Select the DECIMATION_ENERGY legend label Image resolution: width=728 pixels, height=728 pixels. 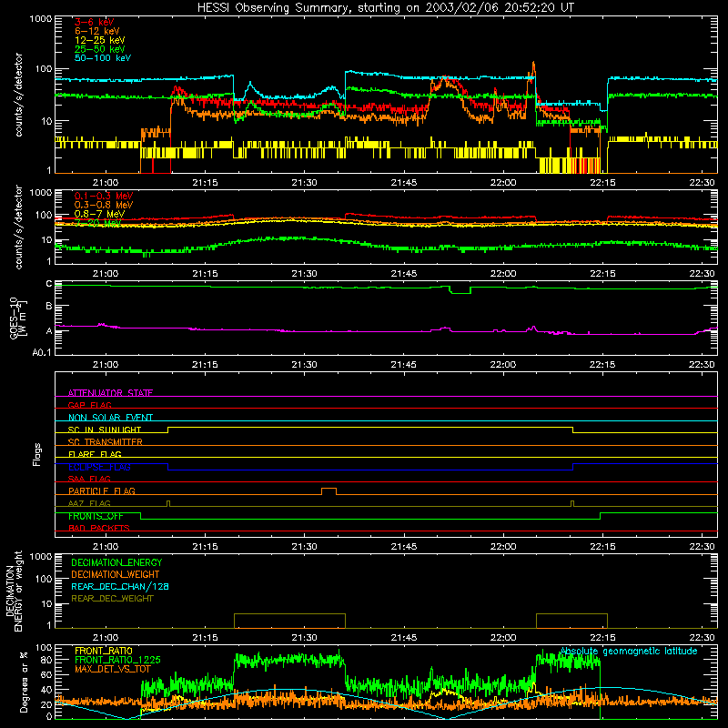point(116,562)
